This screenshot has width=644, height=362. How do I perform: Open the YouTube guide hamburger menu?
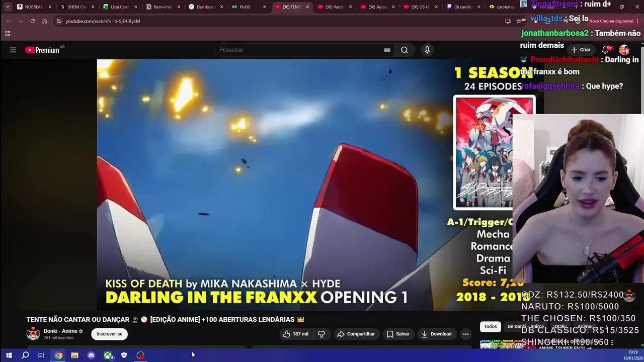pos(13,50)
